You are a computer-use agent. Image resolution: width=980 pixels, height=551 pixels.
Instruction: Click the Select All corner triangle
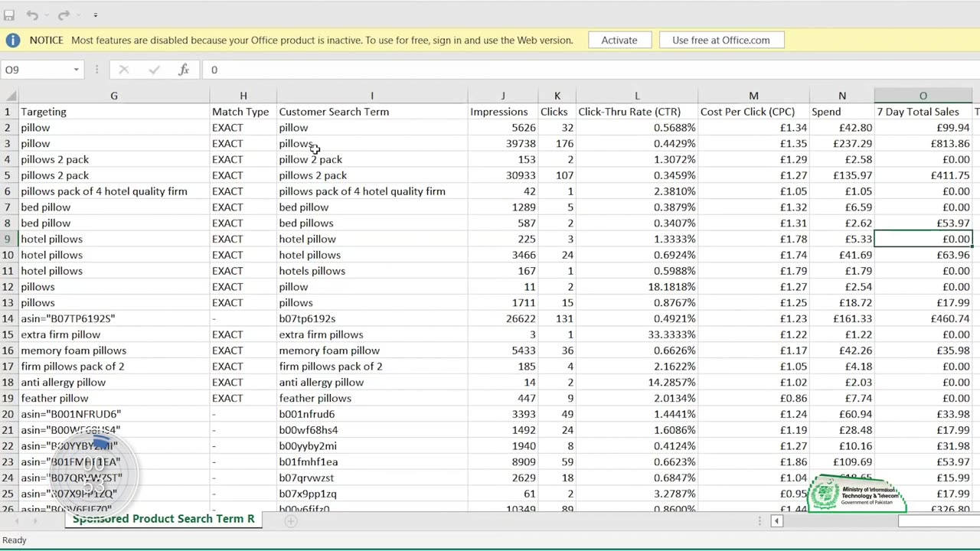pyautogui.click(x=10, y=96)
